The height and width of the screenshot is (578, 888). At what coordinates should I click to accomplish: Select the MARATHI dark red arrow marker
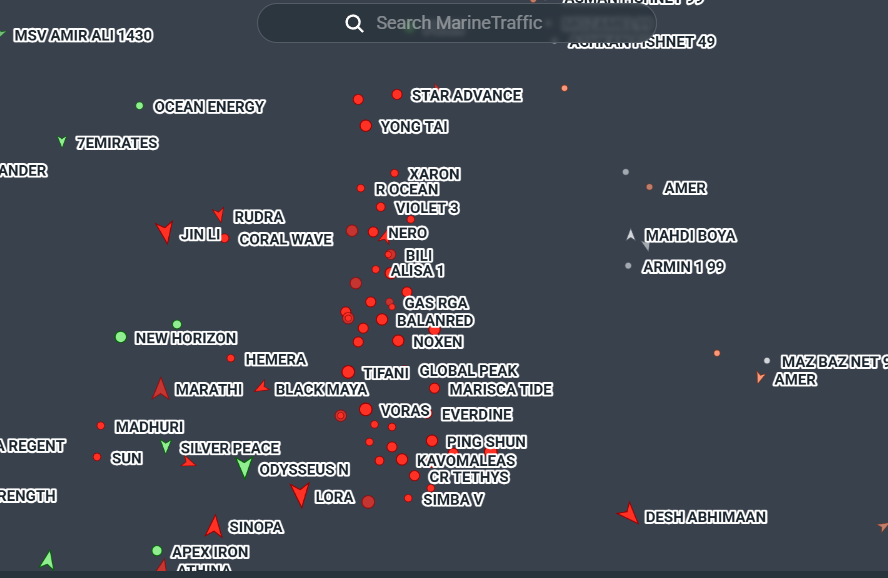161,389
